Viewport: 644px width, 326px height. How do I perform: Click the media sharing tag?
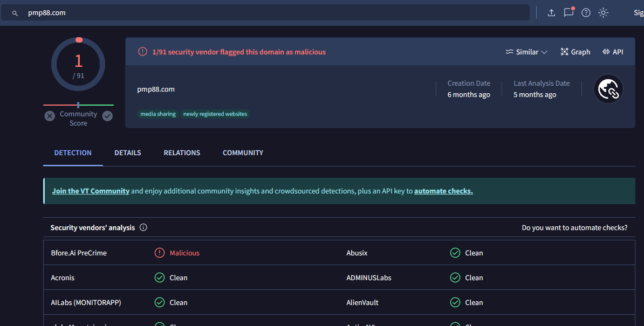158,114
